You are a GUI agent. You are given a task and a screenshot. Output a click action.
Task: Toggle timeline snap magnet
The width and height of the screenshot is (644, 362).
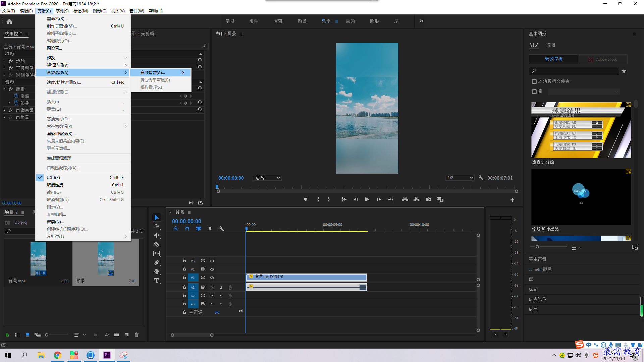coord(187,229)
